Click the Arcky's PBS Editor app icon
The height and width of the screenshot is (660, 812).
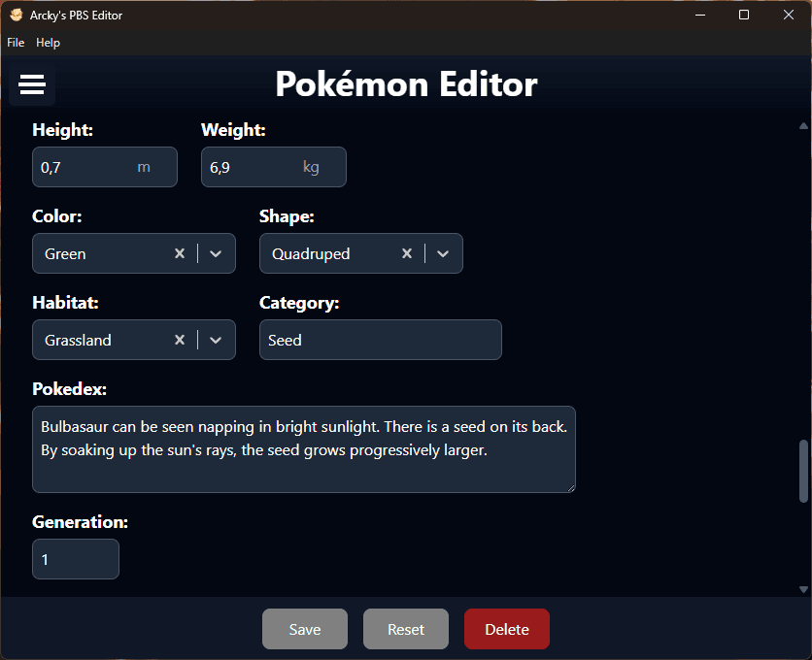[17, 15]
